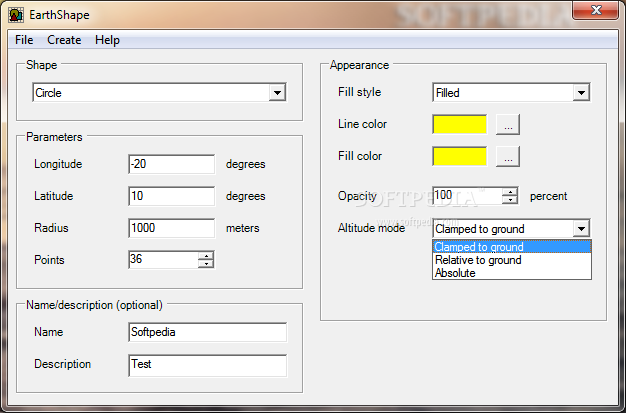Click the Longitude input field

click(x=172, y=164)
